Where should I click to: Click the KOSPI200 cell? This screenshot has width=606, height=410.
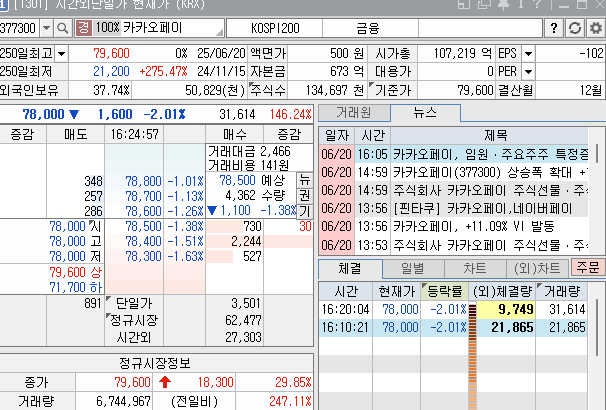point(275,28)
